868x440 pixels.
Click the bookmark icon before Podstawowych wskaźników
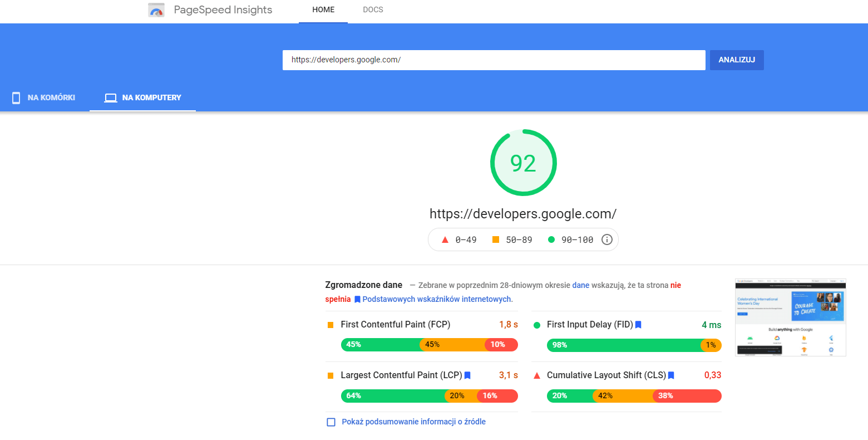coord(357,299)
